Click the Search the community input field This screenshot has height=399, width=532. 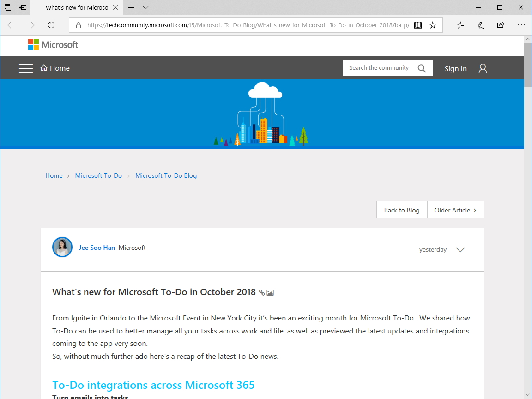[x=379, y=67]
